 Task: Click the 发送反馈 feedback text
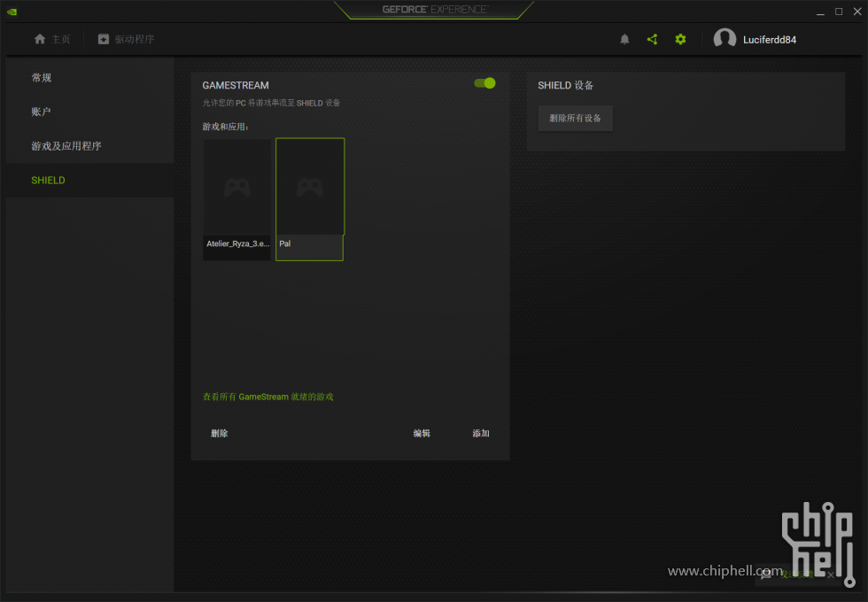point(797,575)
